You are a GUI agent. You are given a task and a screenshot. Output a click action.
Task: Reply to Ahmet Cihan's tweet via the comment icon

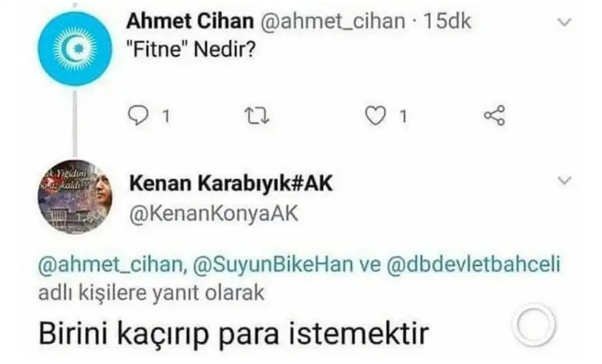pyautogui.click(x=137, y=116)
